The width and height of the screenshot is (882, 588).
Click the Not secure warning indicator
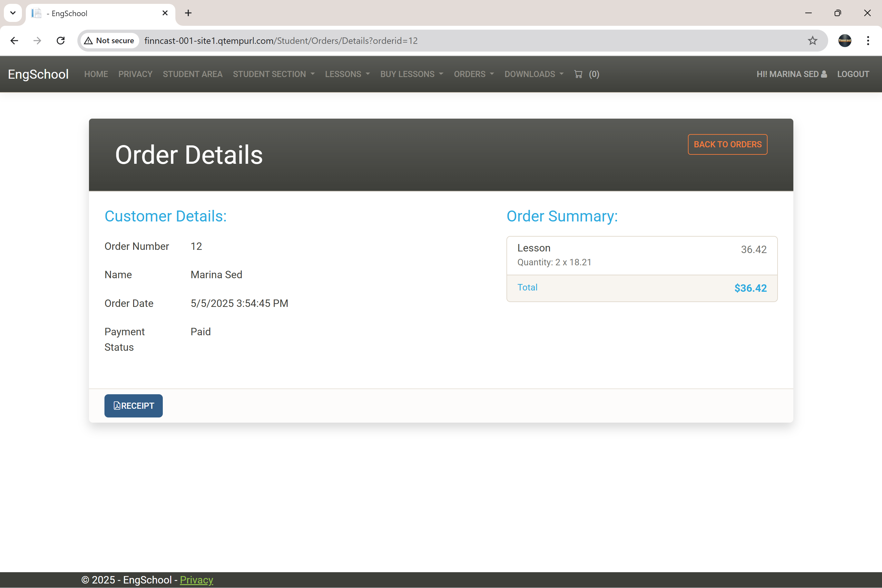[109, 41]
